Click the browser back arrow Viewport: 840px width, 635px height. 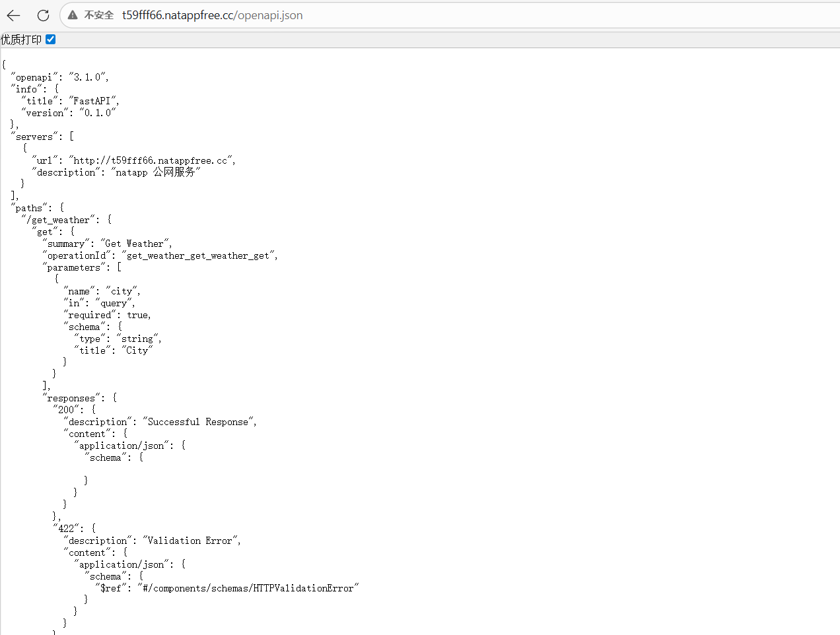click(13, 15)
